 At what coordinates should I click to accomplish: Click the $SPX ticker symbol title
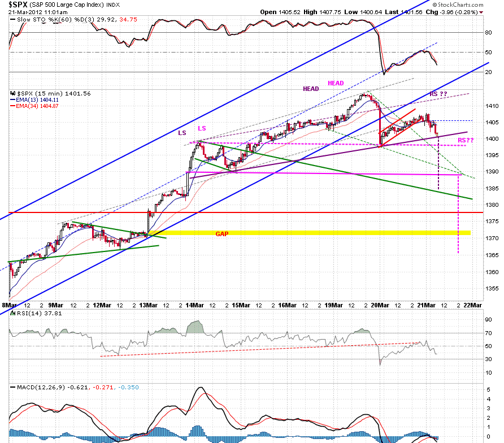tap(18, 5)
